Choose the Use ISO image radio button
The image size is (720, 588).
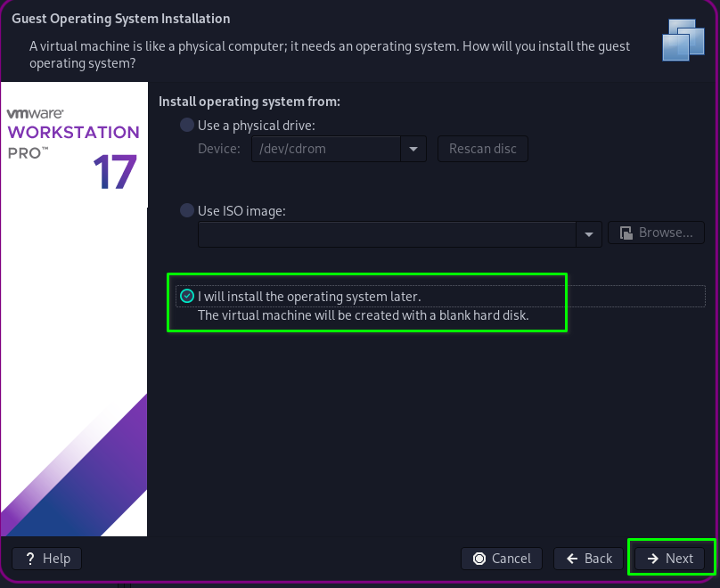187,211
